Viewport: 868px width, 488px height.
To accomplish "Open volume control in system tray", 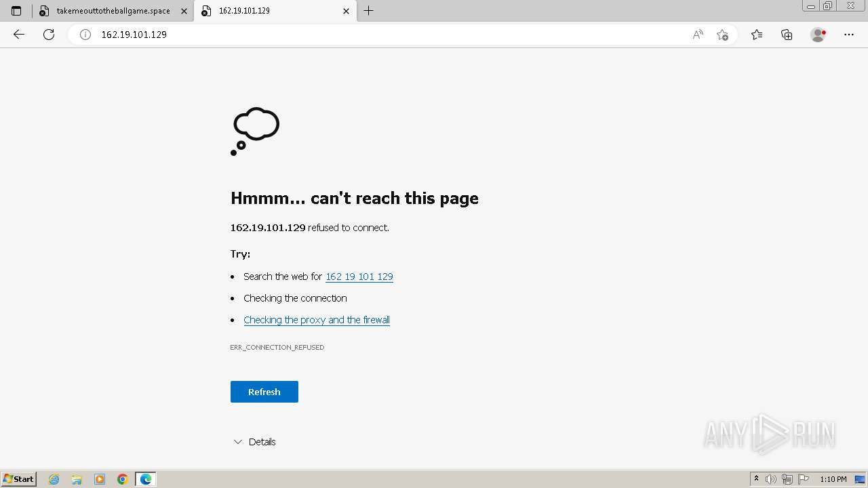I will click(771, 479).
